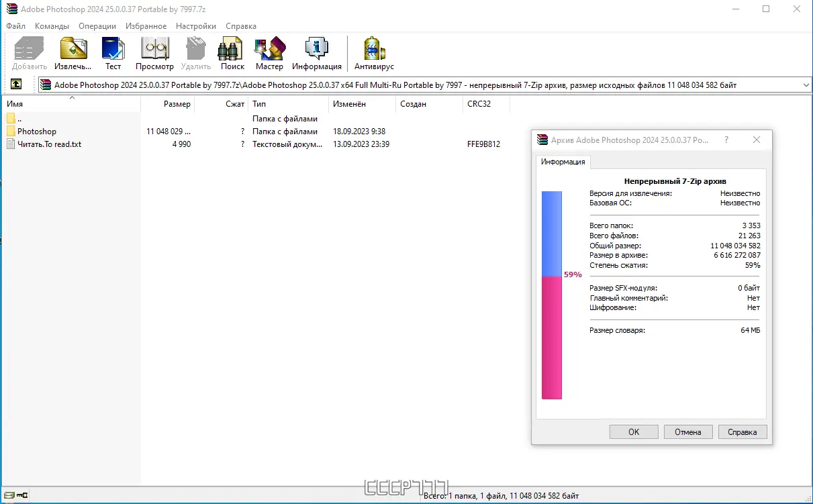Click Справка button in the dialog
Viewport: 813px width, 504px height.
[x=743, y=432]
